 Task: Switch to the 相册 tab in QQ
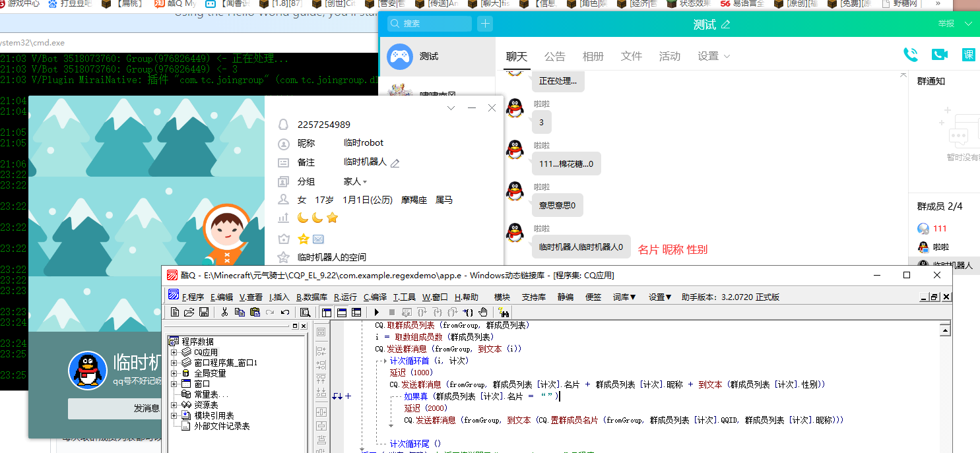[593, 56]
